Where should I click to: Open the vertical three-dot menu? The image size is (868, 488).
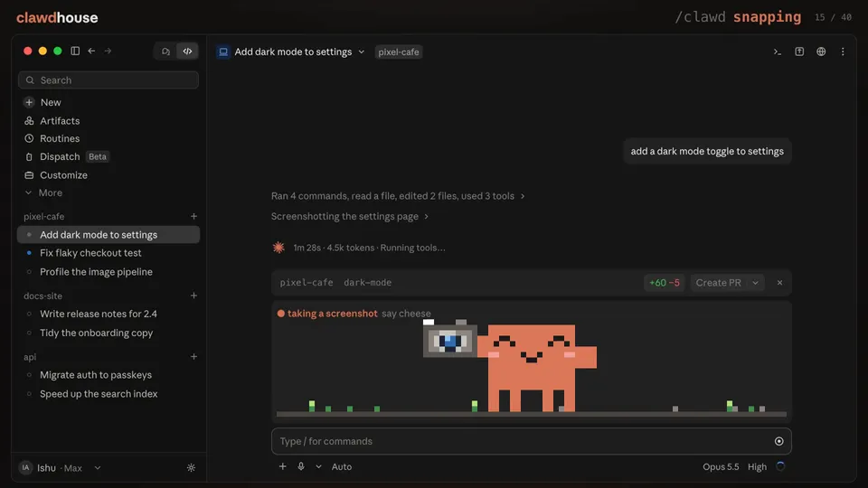click(x=843, y=52)
